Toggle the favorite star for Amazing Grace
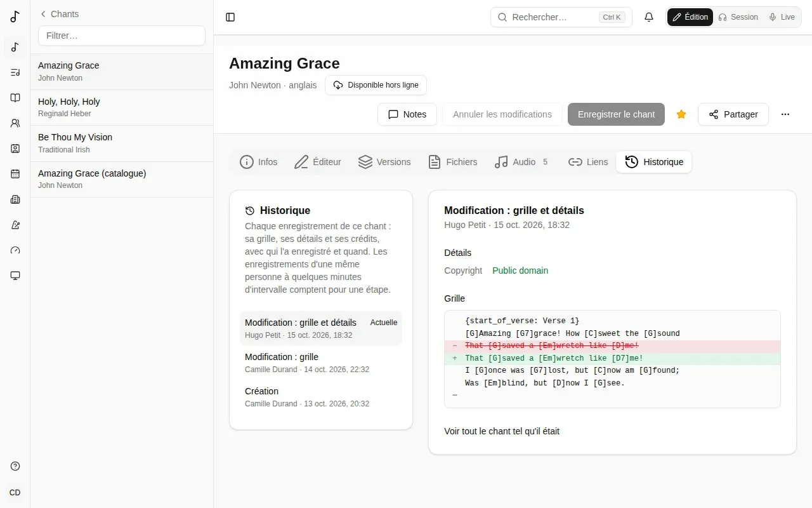The image size is (812, 508). 681,114
